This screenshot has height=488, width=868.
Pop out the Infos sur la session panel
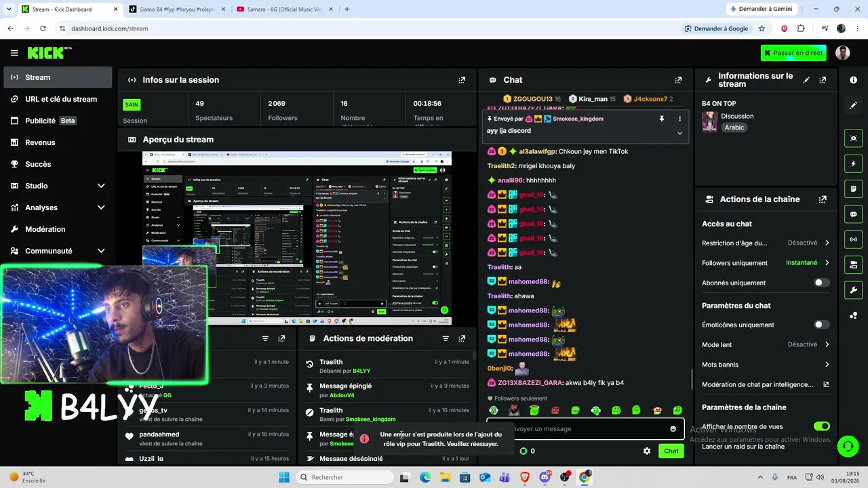pos(462,80)
